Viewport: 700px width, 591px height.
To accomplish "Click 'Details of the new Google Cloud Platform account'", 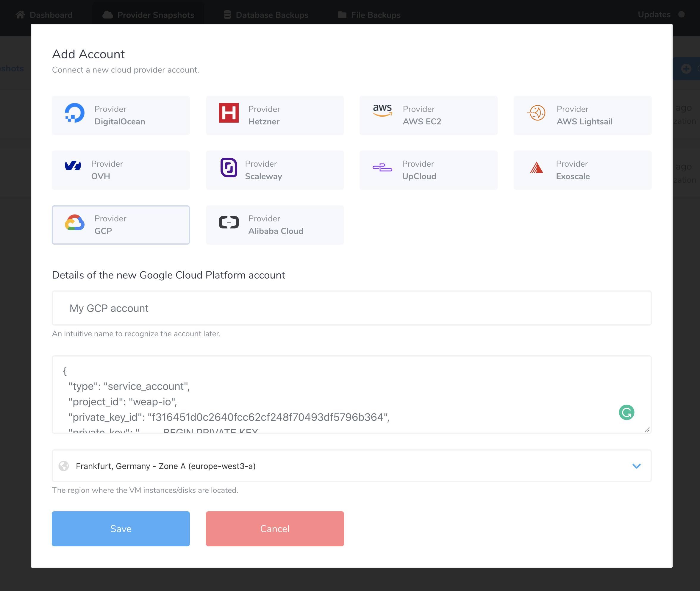I will tap(168, 275).
